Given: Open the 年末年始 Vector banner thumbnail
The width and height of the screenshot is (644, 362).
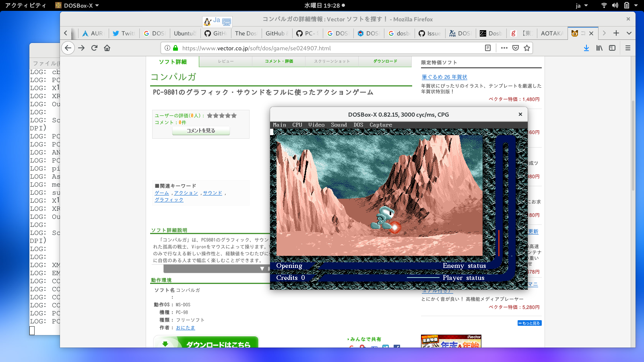Looking at the screenshot, I should click(x=451, y=341).
